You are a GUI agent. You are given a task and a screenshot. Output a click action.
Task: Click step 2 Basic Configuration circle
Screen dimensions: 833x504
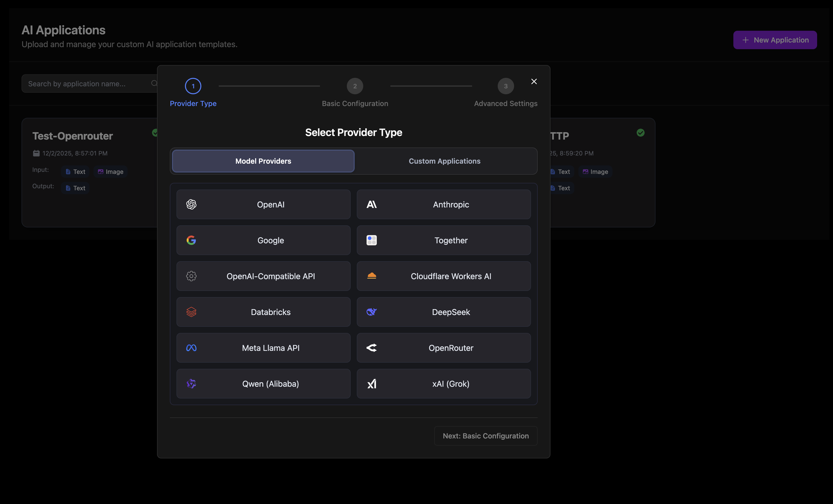tap(355, 86)
